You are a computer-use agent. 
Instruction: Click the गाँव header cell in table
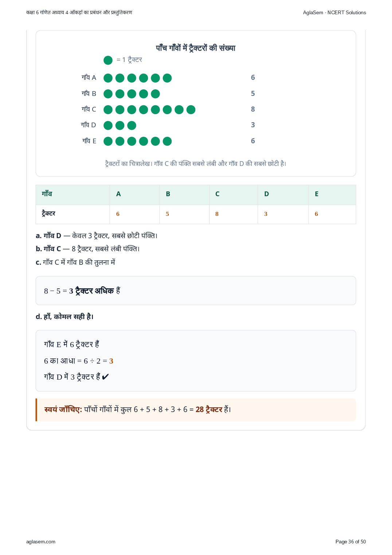coord(72,194)
